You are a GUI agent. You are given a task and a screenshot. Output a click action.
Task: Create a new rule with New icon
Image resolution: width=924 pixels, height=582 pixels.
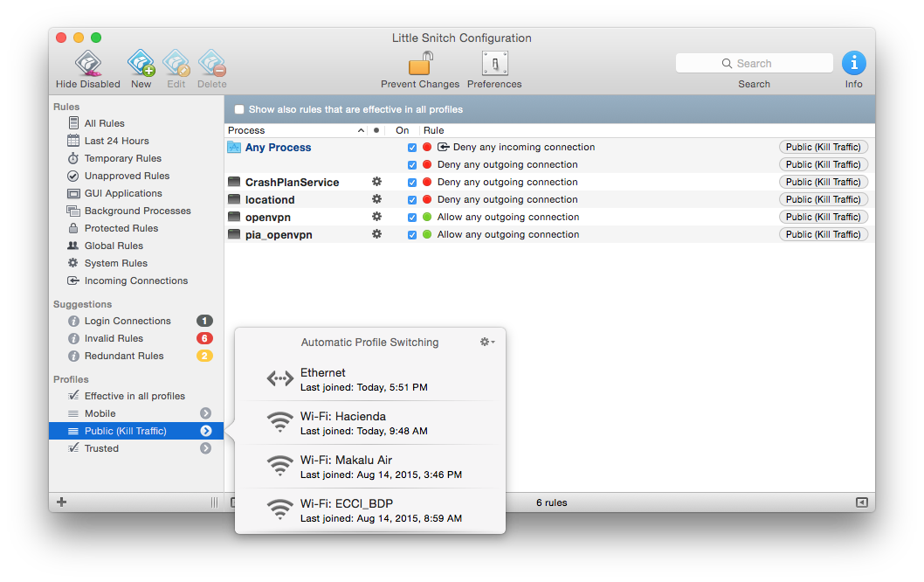(141, 64)
